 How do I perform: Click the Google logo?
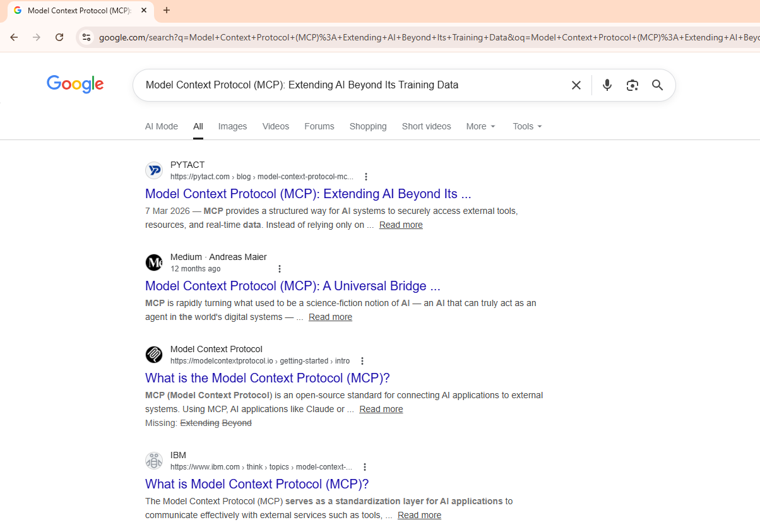point(75,84)
